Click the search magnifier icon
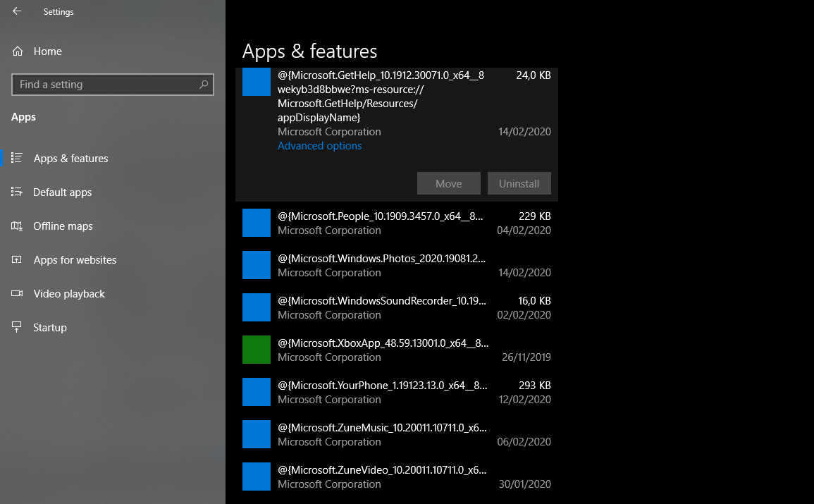The image size is (814, 504). pos(204,84)
